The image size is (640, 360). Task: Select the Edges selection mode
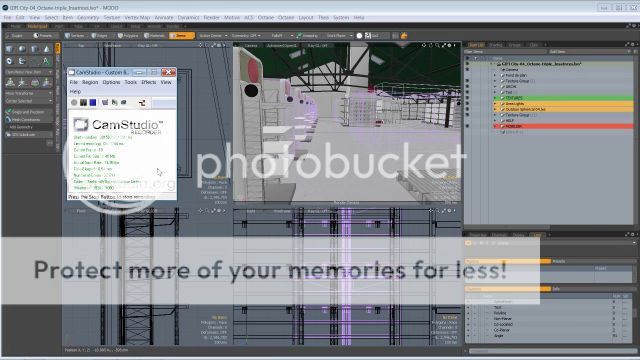(x=100, y=36)
